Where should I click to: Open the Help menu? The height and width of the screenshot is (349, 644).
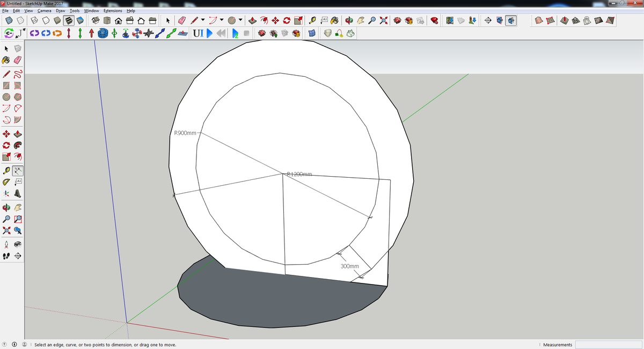pyautogui.click(x=130, y=11)
